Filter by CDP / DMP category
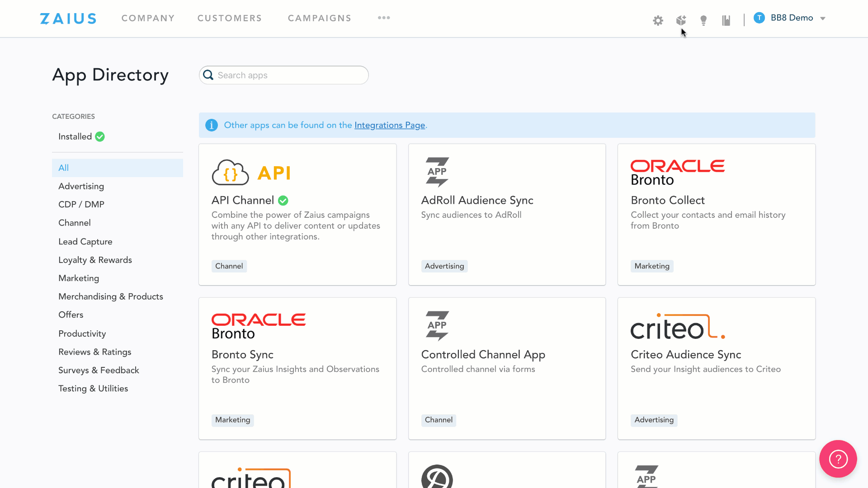Image resolution: width=868 pixels, height=488 pixels. tap(81, 204)
